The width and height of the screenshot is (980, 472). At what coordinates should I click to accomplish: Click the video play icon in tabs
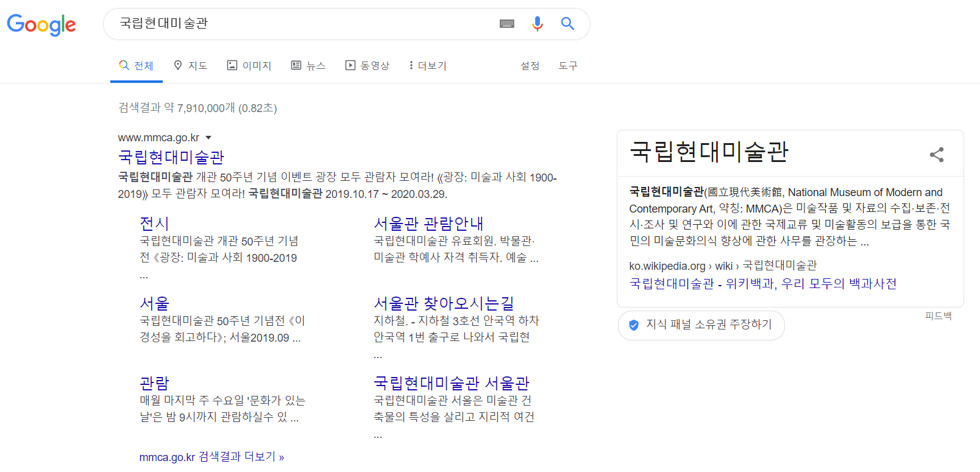click(350, 65)
